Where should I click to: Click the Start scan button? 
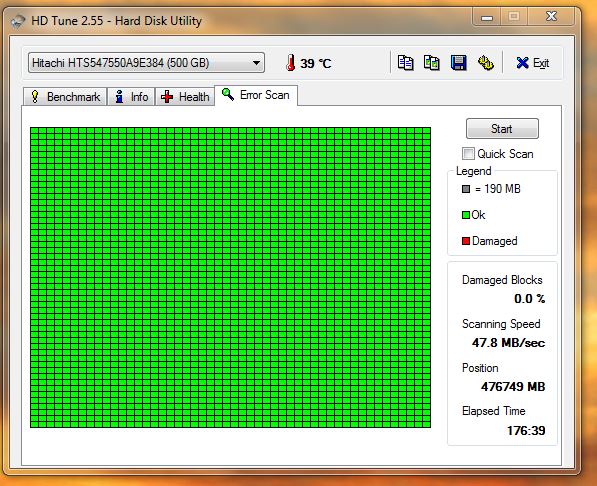tap(502, 129)
